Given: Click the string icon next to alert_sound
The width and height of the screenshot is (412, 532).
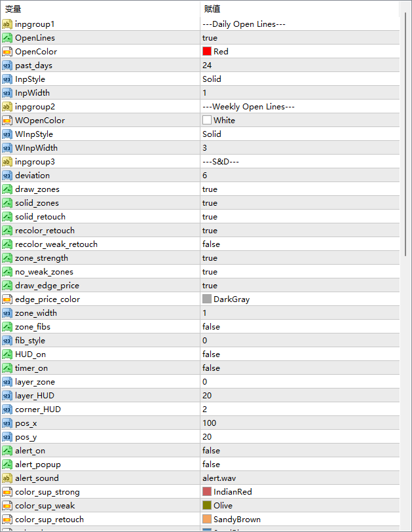Looking at the screenshot, I should click(7, 478).
